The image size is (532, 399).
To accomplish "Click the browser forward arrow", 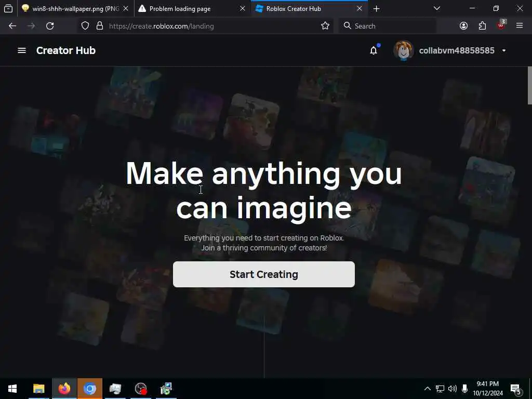I will tap(31, 26).
